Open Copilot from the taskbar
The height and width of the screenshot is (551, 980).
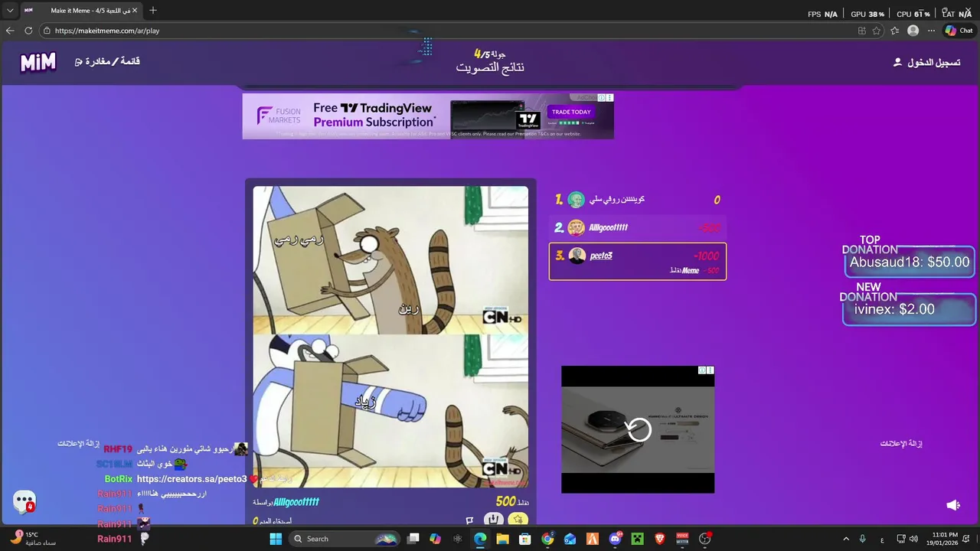pos(435,539)
